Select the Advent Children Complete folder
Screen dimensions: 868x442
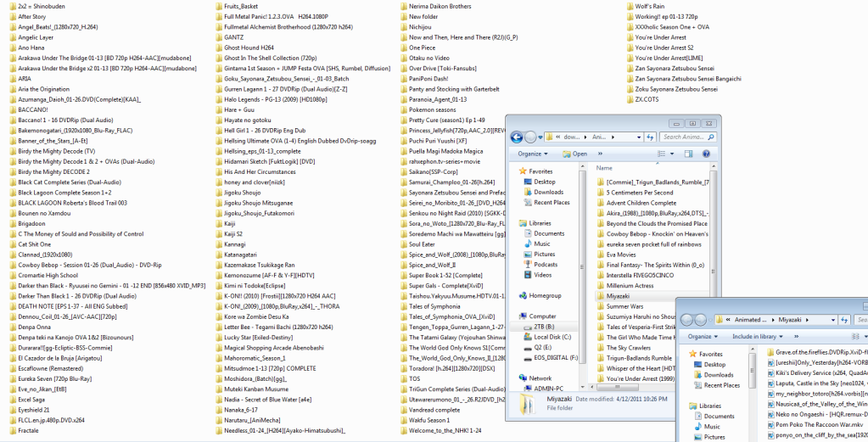[x=636, y=203]
